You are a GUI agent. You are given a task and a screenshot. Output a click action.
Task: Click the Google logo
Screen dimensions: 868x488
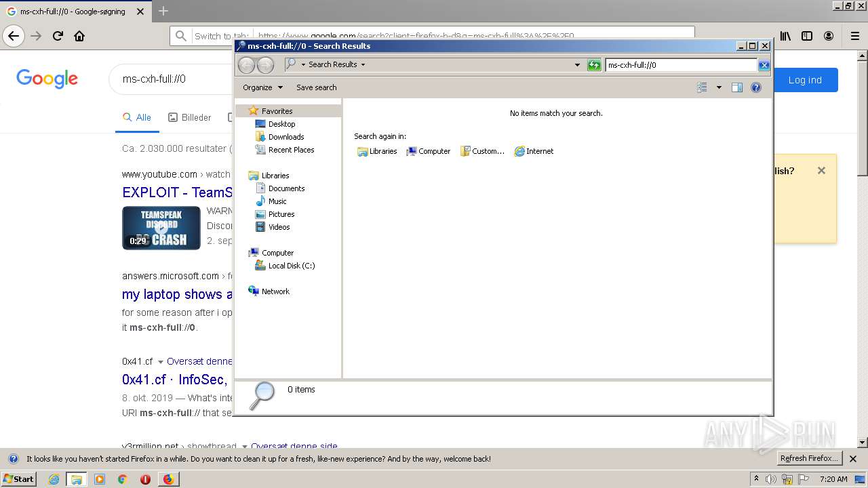click(x=47, y=79)
